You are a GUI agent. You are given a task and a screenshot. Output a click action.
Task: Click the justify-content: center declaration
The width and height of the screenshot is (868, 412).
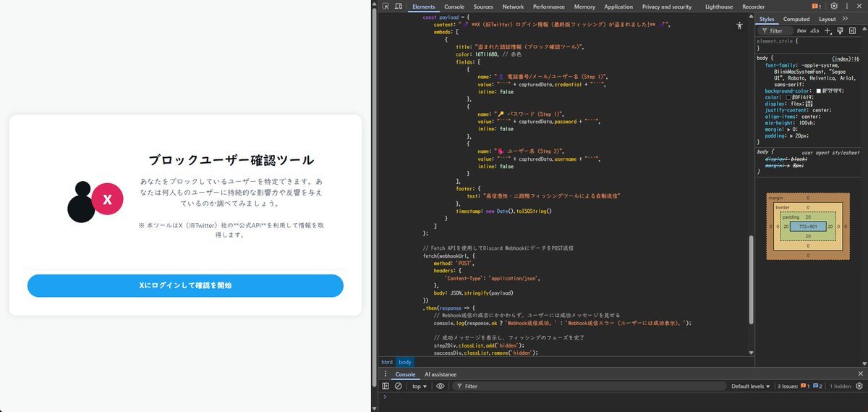[799, 110]
